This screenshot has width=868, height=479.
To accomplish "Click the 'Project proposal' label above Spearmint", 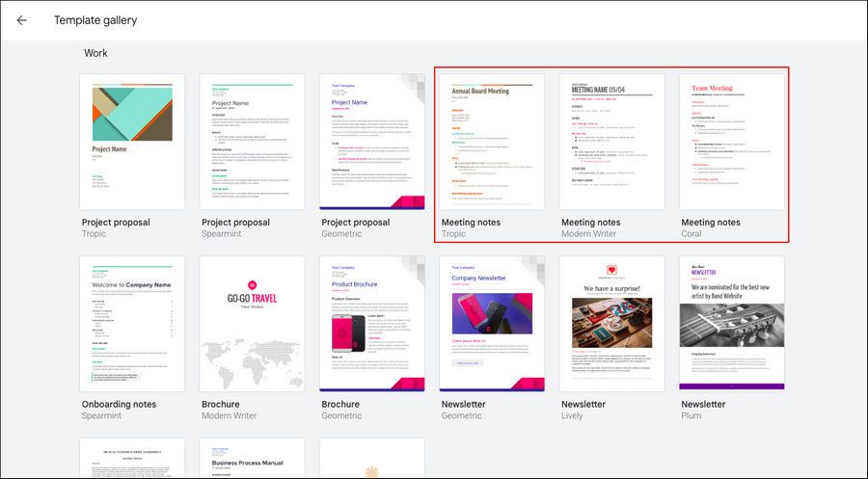I will pyautogui.click(x=236, y=223).
